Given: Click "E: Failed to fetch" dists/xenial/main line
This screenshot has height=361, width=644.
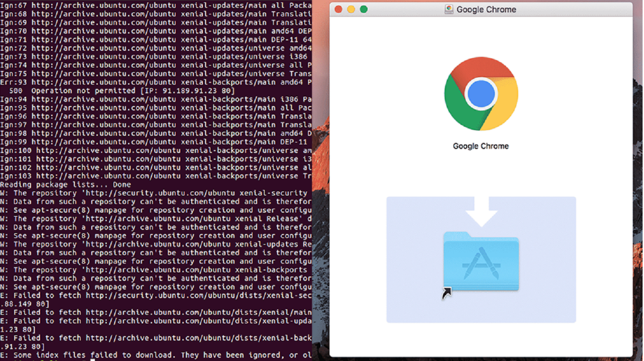Looking at the screenshot, I should 156,312.
